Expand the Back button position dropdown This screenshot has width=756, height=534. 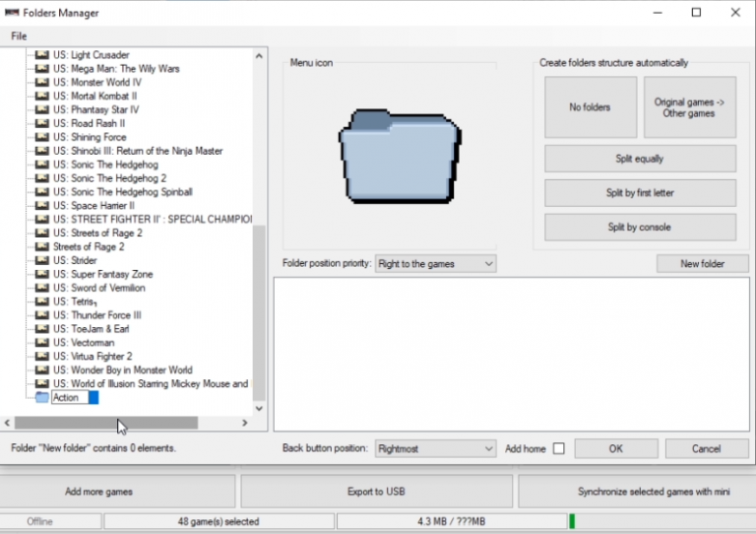coord(436,448)
